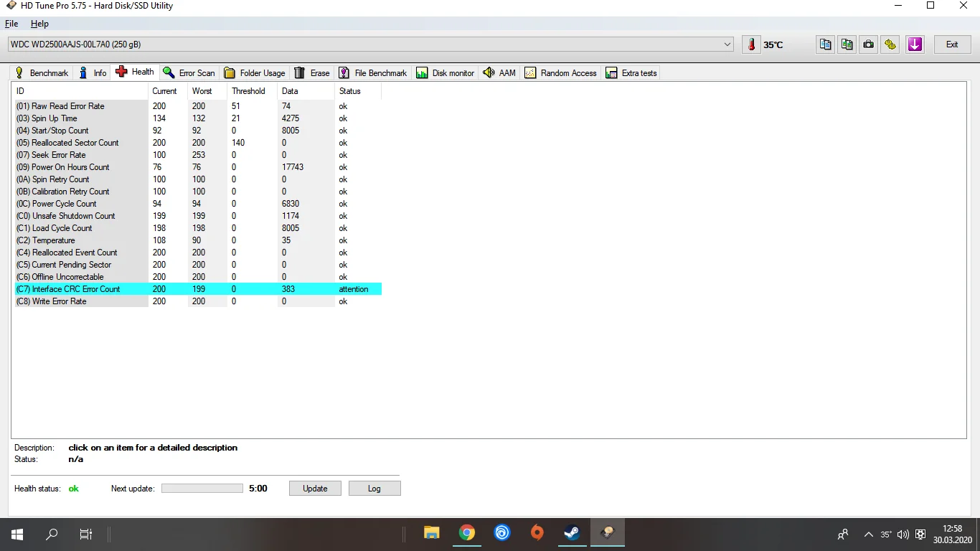
Task: Open the AAM tab
Action: (x=499, y=73)
